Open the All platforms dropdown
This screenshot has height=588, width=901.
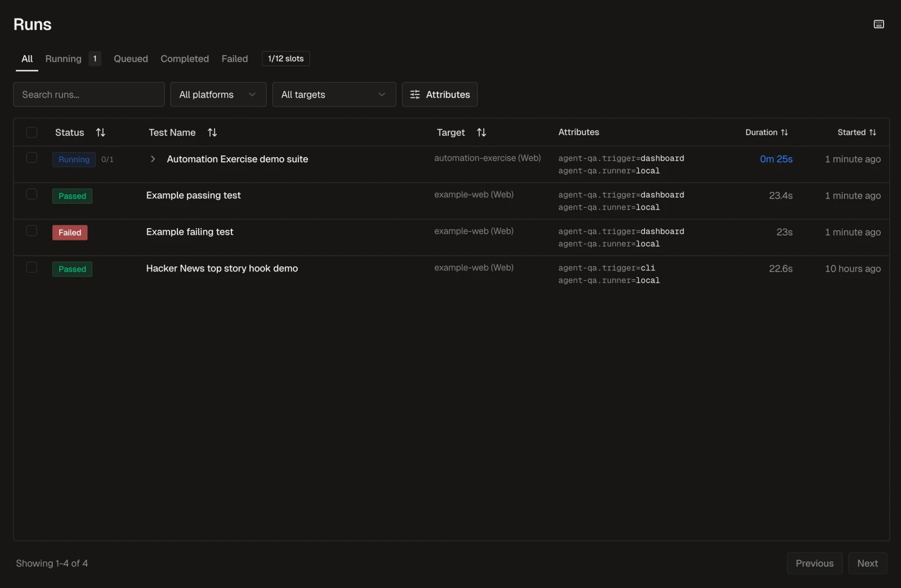(x=218, y=95)
